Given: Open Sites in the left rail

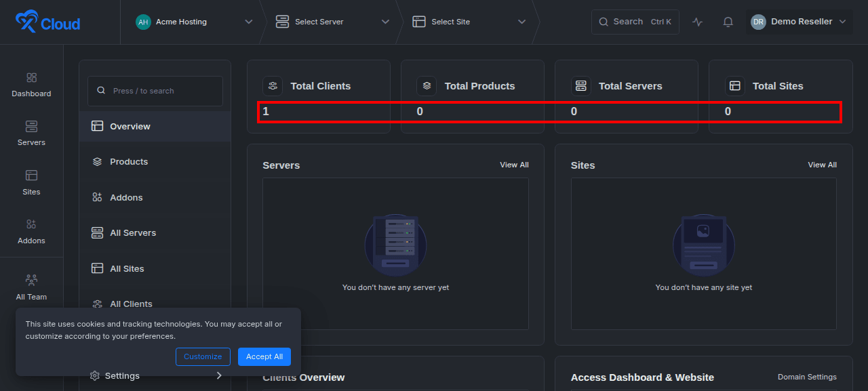Looking at the screenshot, I should coord(31,184).
